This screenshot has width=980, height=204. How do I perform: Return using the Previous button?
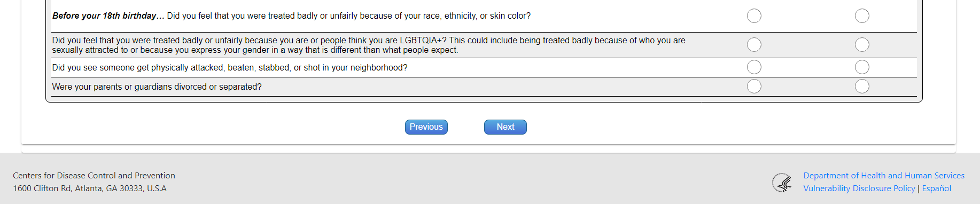426,127
